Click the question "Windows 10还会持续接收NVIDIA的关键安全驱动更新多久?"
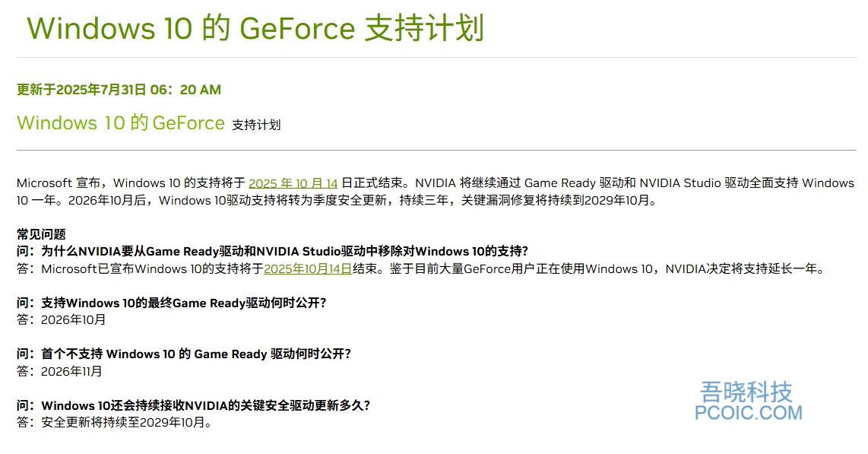 coord(193,405)
